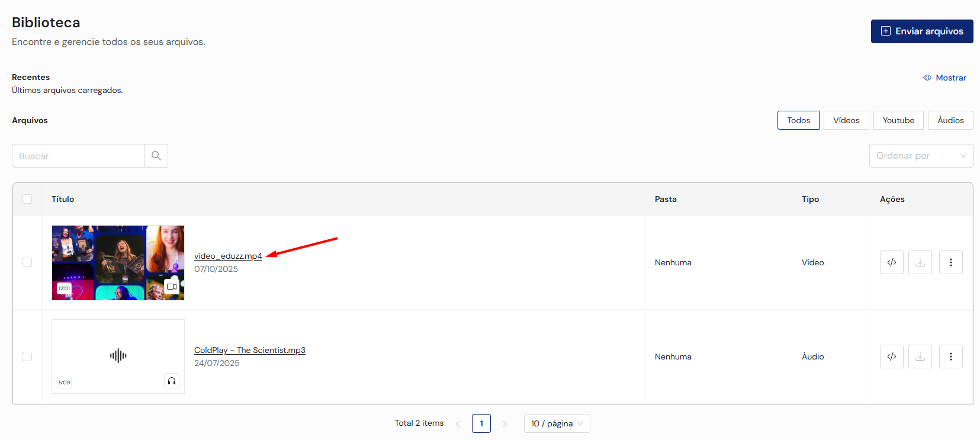
Task: Check the box for vídeo_eduzz.mp4 row
Action: 27,262
